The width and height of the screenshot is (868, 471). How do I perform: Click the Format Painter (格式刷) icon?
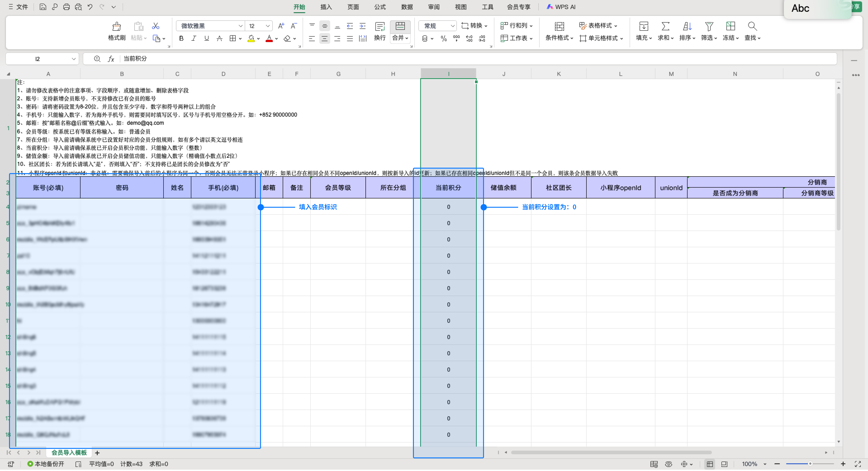pos(117,27)
